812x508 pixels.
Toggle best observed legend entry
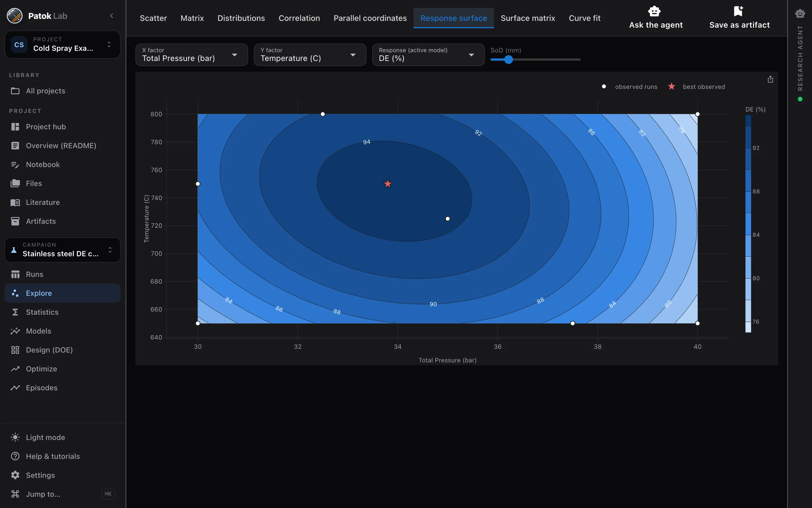[697, 87]
